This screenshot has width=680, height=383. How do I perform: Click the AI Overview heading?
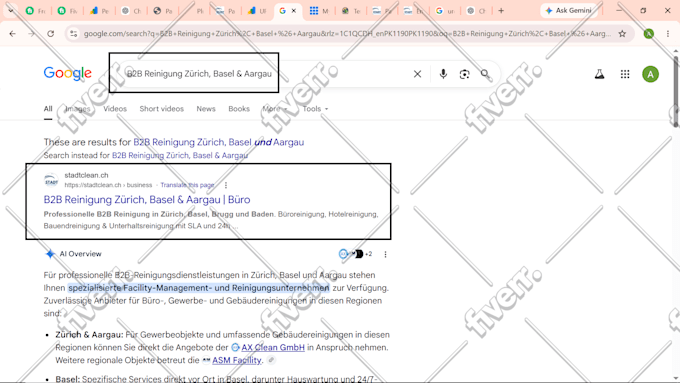[x=80, y=254]
